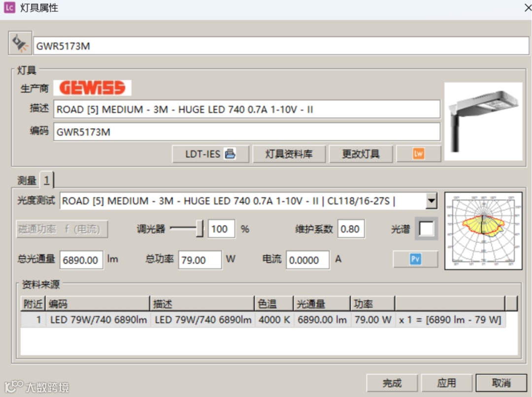Click the Lc application icon in title bar
532x397 pixels.
[9, 7]
